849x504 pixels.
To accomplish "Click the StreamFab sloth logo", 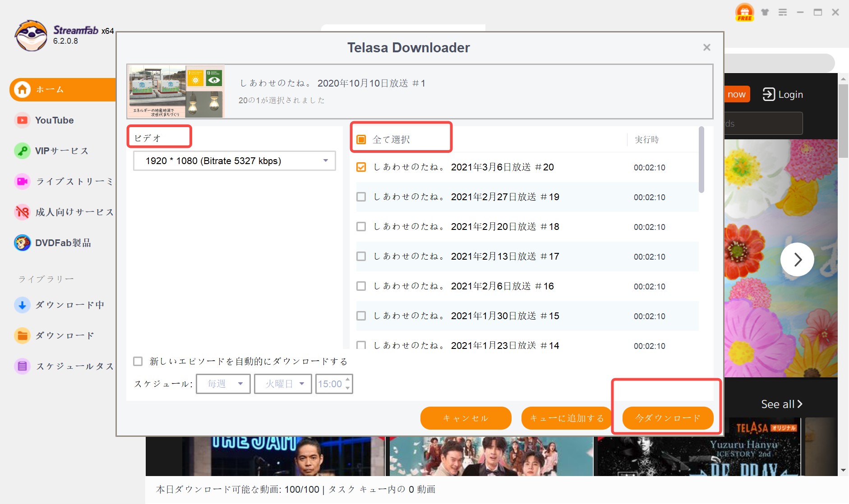I will tap(31, 36).
